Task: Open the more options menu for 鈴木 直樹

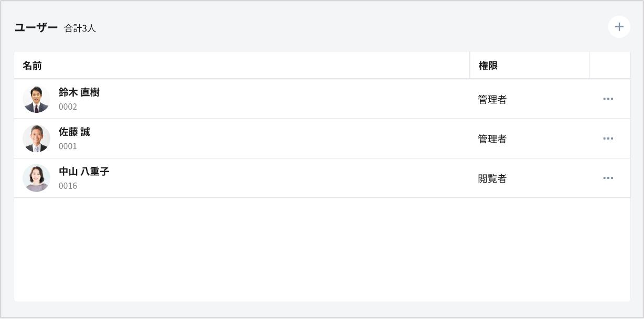Action: point(608,99)
